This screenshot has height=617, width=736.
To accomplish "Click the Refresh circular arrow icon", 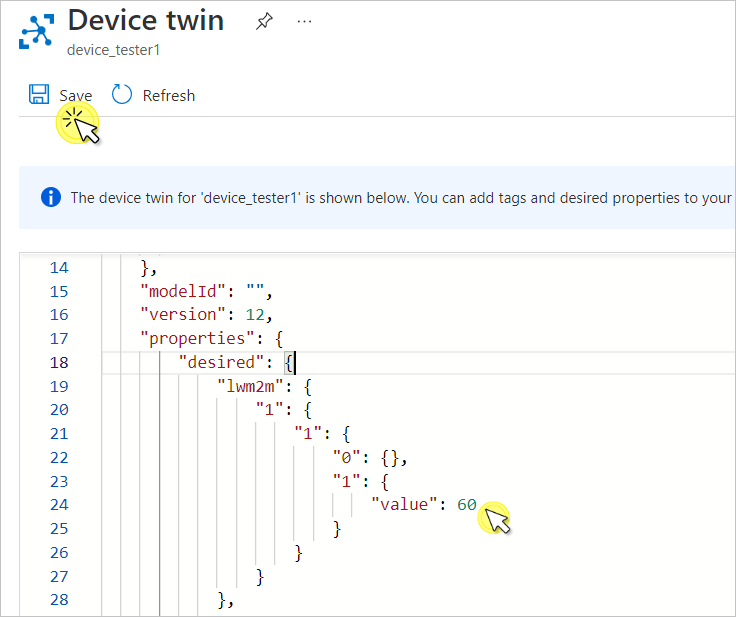I will coord(122,94).
